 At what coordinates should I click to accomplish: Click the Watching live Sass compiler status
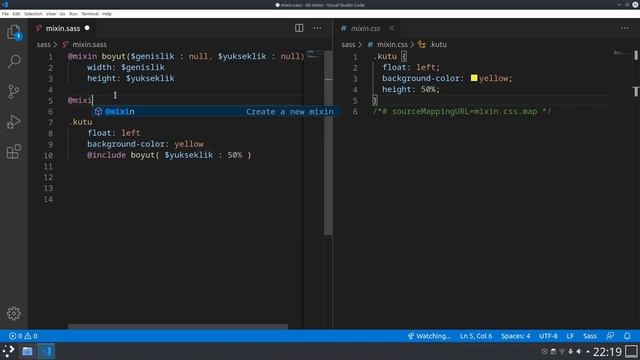click(x=429, y=336)
